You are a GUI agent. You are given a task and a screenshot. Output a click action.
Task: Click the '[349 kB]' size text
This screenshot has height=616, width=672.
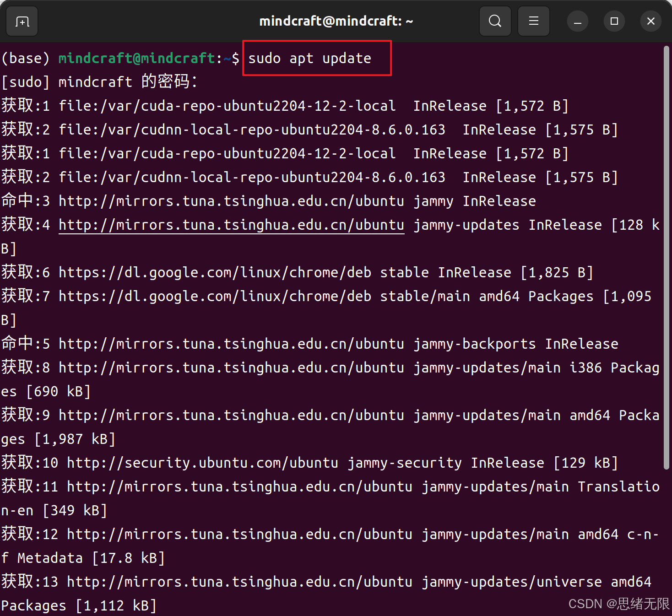click(x=75, y=510)
